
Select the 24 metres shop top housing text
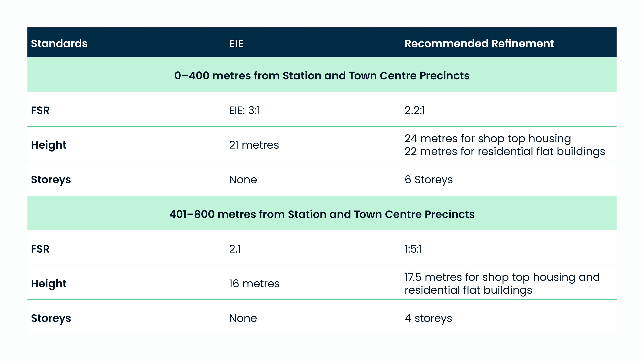coord(488,138)
